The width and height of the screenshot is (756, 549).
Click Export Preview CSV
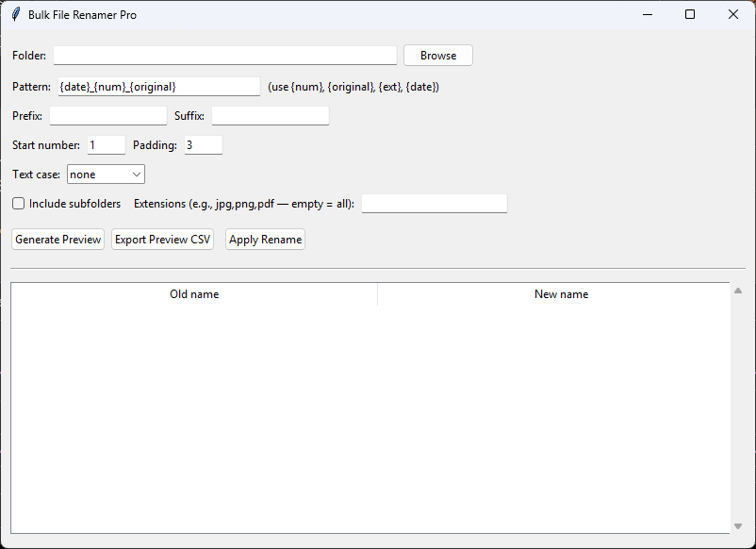coord(162,239)
